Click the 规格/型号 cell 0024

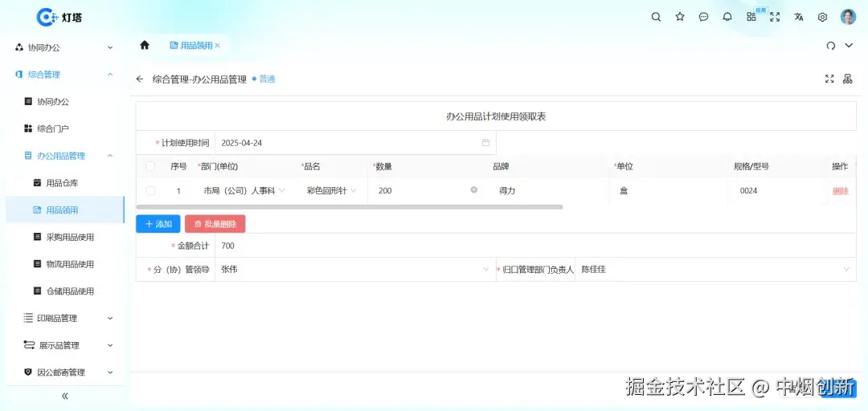(748, 191)
